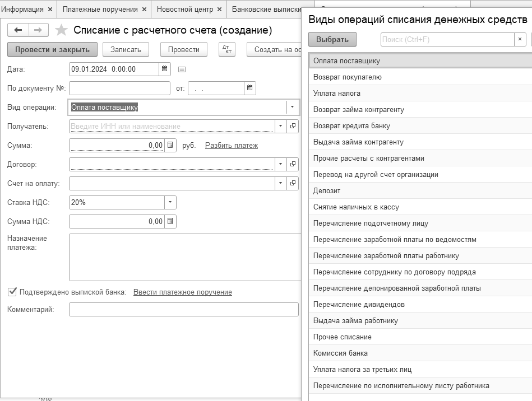
Task: Select 'Оплата поставщику' in the operations list
Action: pos(420,60)
